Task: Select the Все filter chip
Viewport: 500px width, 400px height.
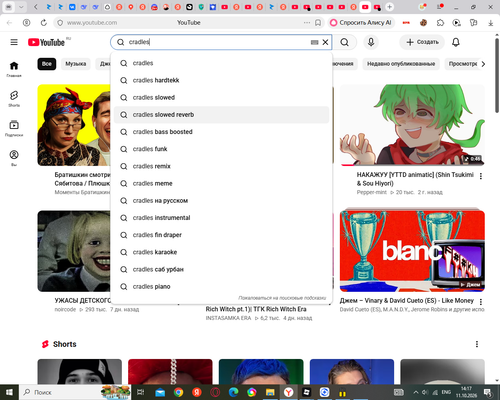Action: pos(47,64)
